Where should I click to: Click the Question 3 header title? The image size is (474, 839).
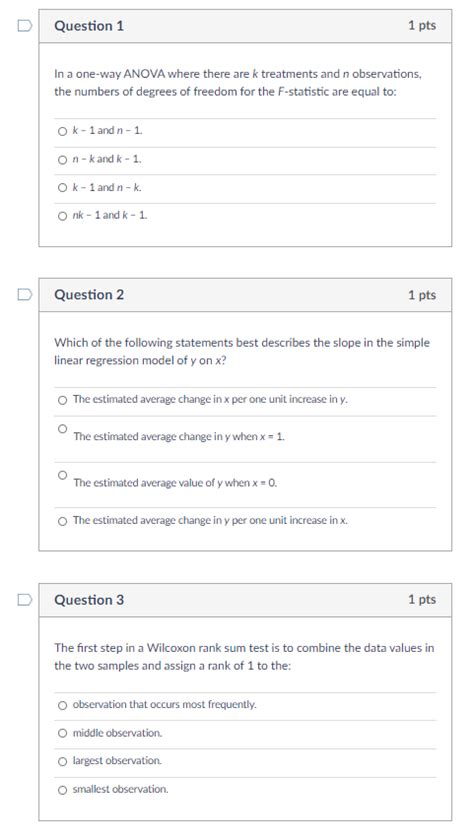tap(89, 600)
